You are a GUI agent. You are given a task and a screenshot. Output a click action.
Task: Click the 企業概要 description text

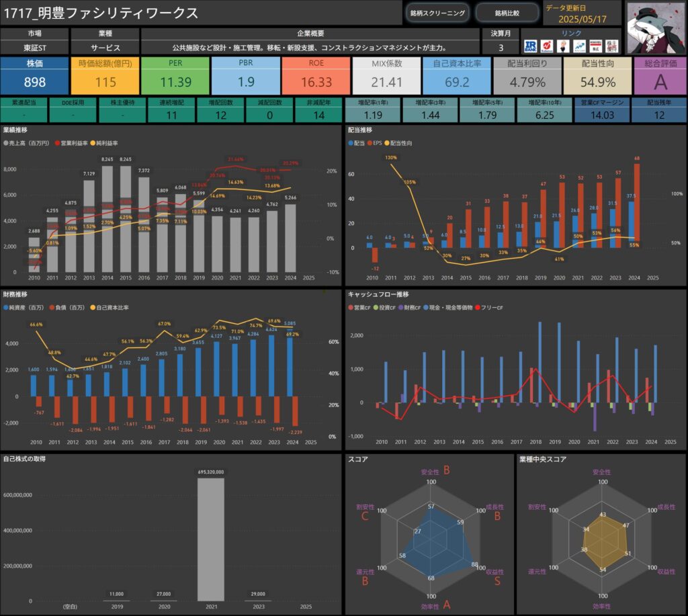coord(310,48)
